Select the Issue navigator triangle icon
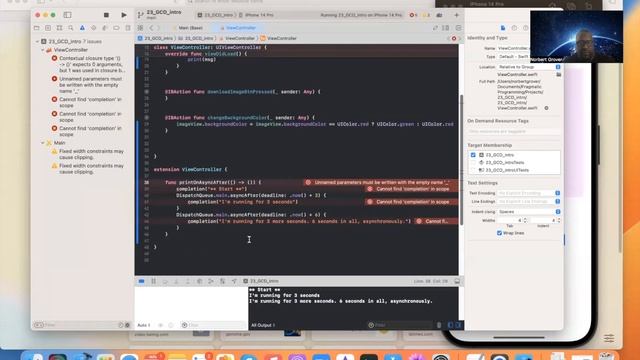640x360 pixels. pyautogui.click(x=82, y=28)
